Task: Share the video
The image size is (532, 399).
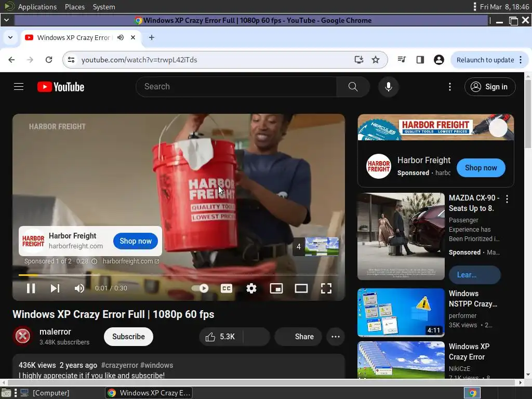Action: (x=298, y=337)
